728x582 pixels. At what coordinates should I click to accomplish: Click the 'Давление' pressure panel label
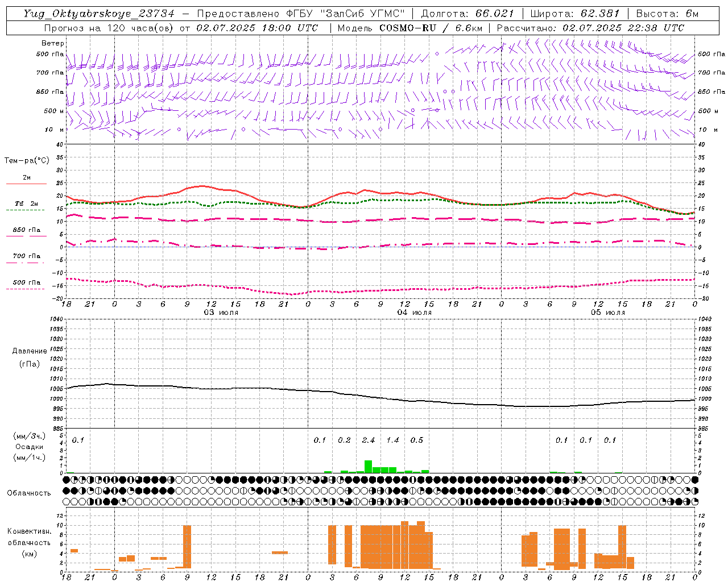(x=30, y=351)
